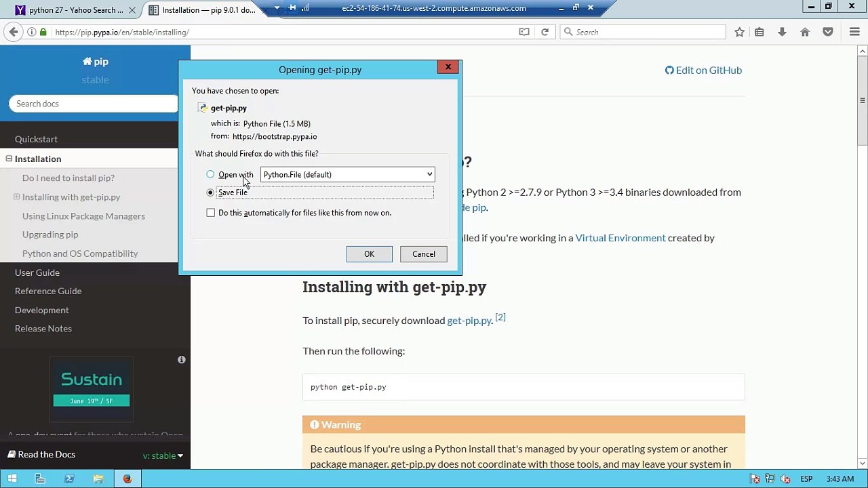
Task: Open Reference Guide in the sidebar
Action: click(48, 291)
